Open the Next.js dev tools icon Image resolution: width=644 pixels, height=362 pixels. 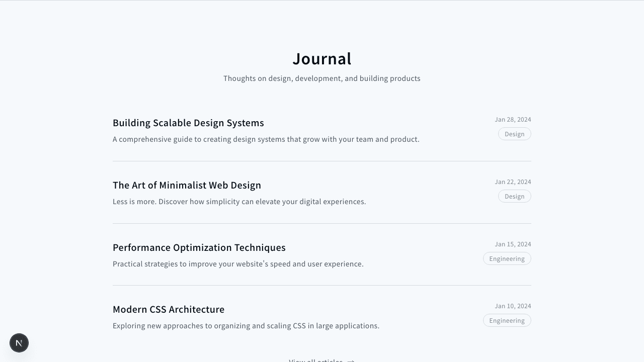19,343
